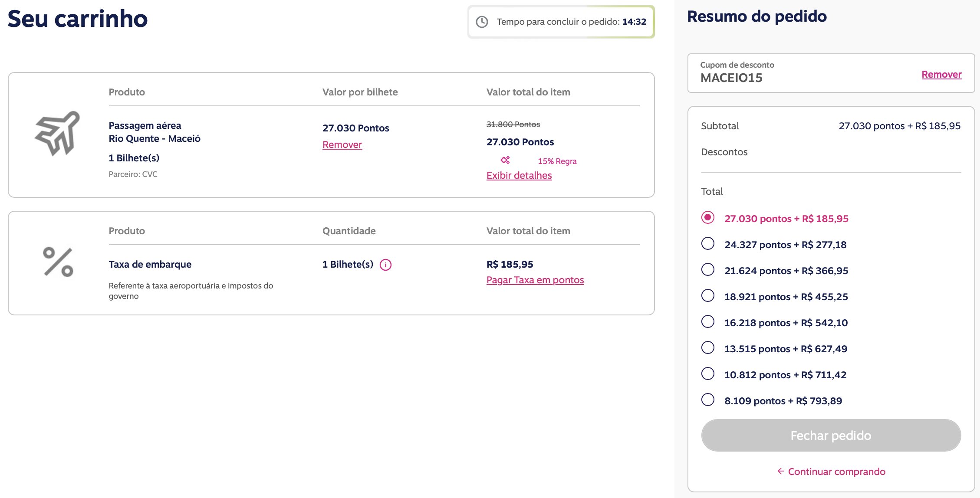The height and width of the screenshot is (498, 980).
Task: Click the Descontos row label
Action: pos(724,152)
